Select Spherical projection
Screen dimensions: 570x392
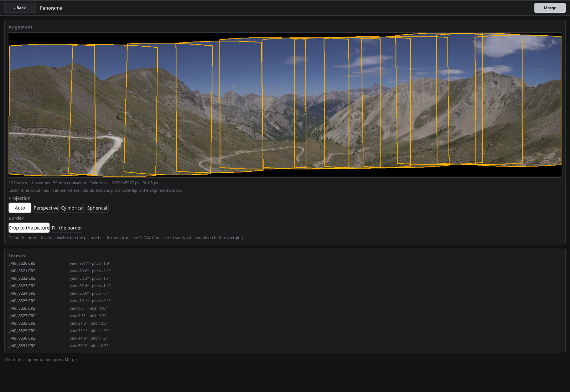pos(97,208)
